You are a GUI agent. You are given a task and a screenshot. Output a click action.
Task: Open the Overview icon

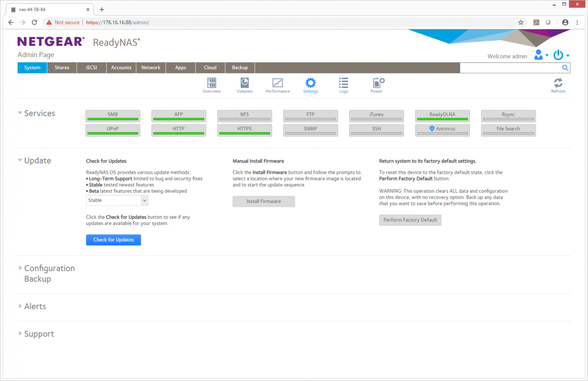pos(212,83)
